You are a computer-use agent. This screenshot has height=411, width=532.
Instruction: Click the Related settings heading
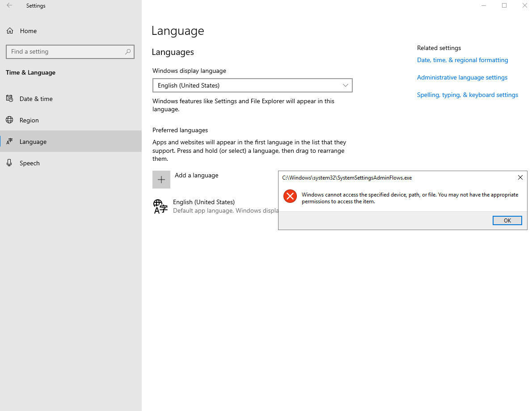(439, 48)
